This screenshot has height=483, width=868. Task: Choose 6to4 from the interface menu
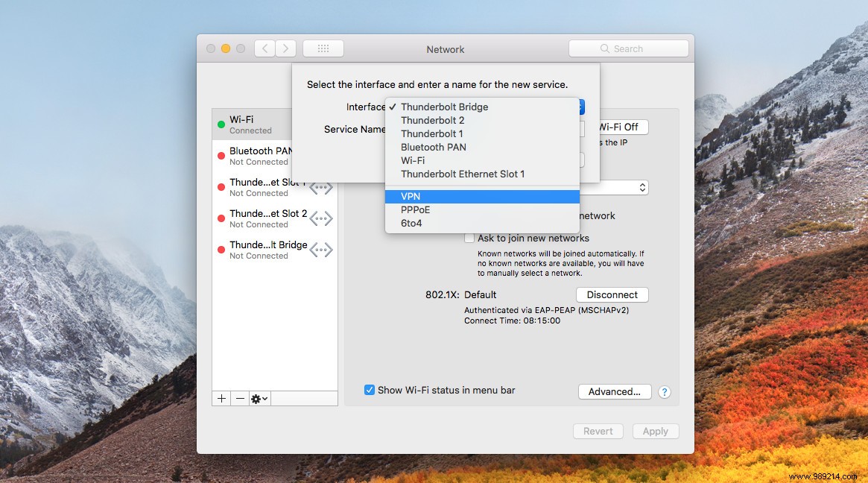(x=482, y=223)
